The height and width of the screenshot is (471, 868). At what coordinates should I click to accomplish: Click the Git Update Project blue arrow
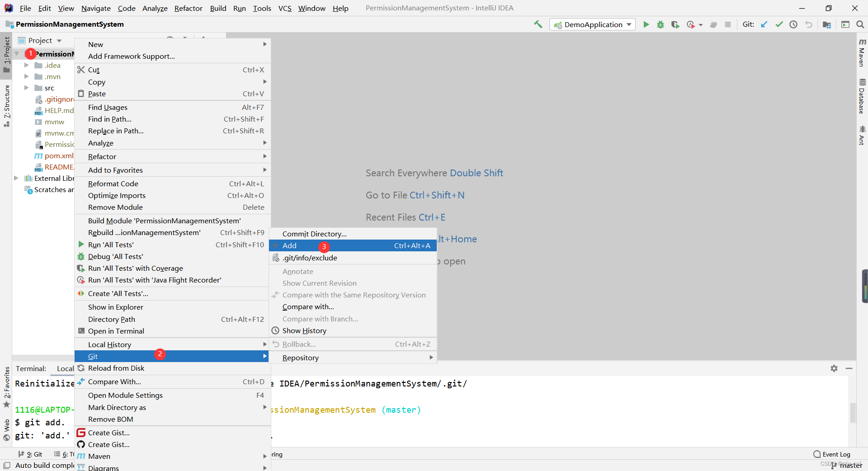coord(764,24)
